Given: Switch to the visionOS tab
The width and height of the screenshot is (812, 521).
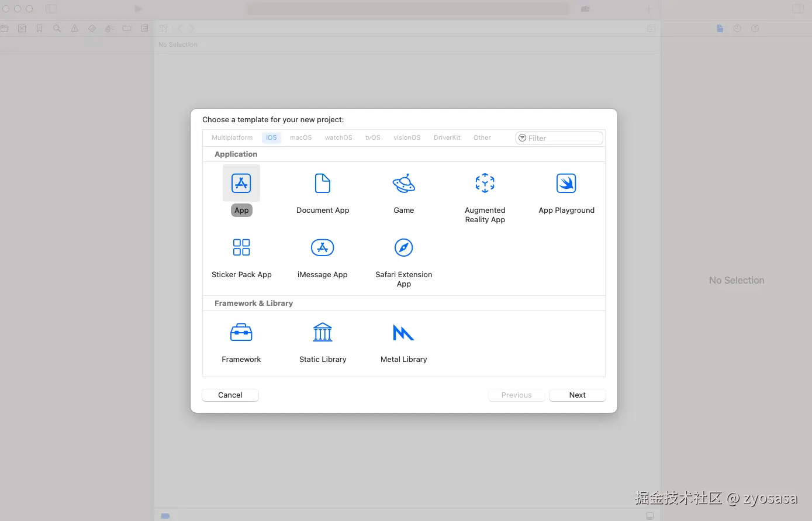Looking at the screenshot, I should (407, 138).
